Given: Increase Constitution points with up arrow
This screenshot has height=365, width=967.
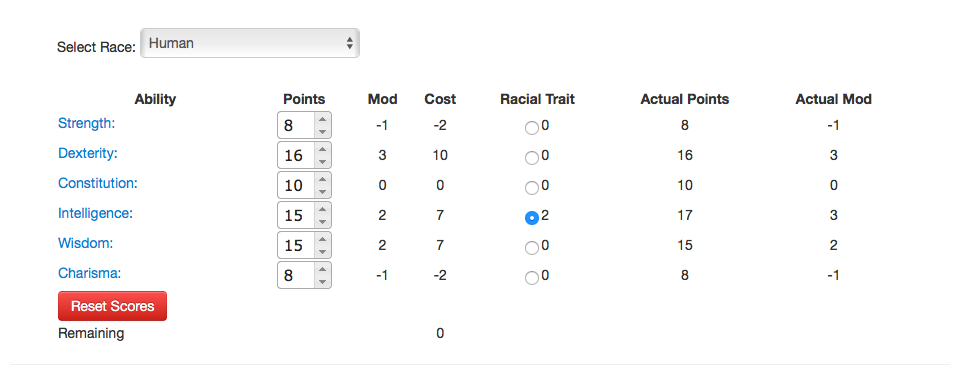Looking at the screenshot, I should (322, 179).
